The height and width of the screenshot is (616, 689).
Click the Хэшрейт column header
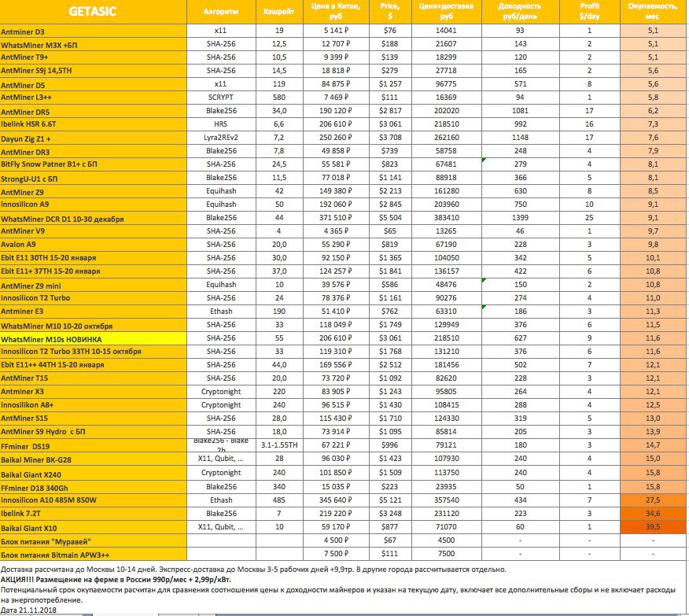click(278, 12)
